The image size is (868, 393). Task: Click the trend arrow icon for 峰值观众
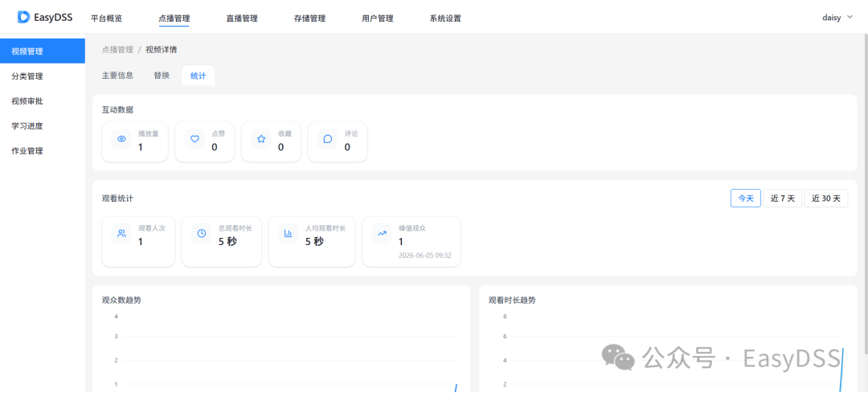382,234
